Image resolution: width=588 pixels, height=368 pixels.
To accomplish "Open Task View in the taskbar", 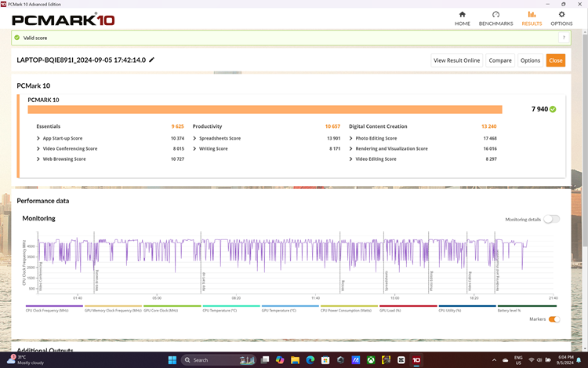I will (x=265, y=360).
